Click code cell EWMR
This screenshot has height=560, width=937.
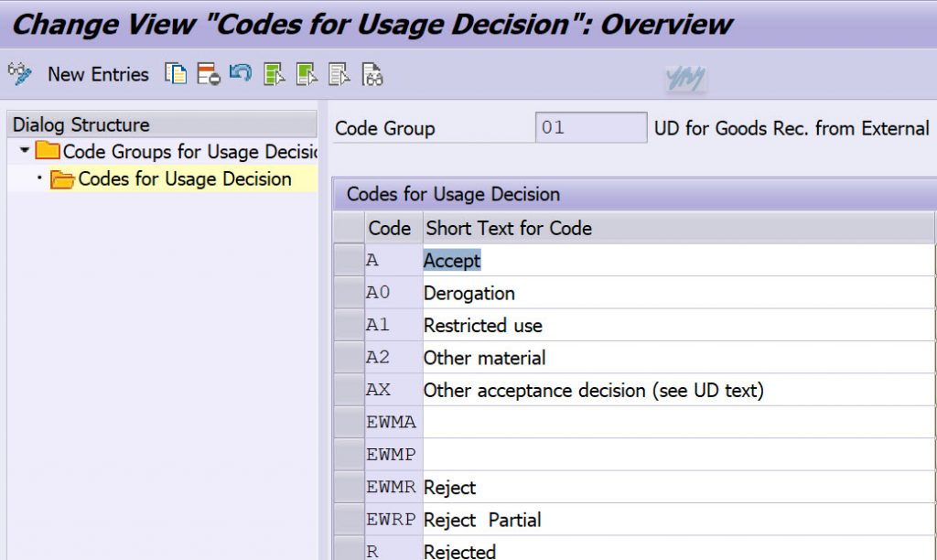[393, 487]
